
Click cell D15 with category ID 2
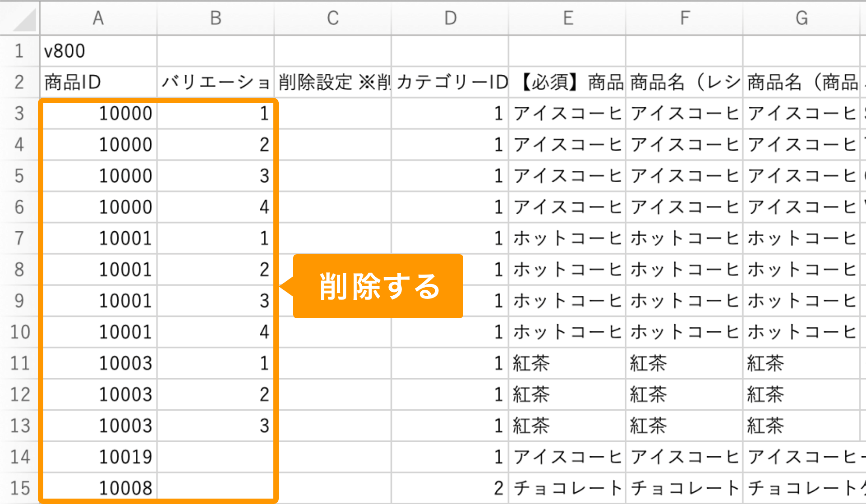[450, 488]
